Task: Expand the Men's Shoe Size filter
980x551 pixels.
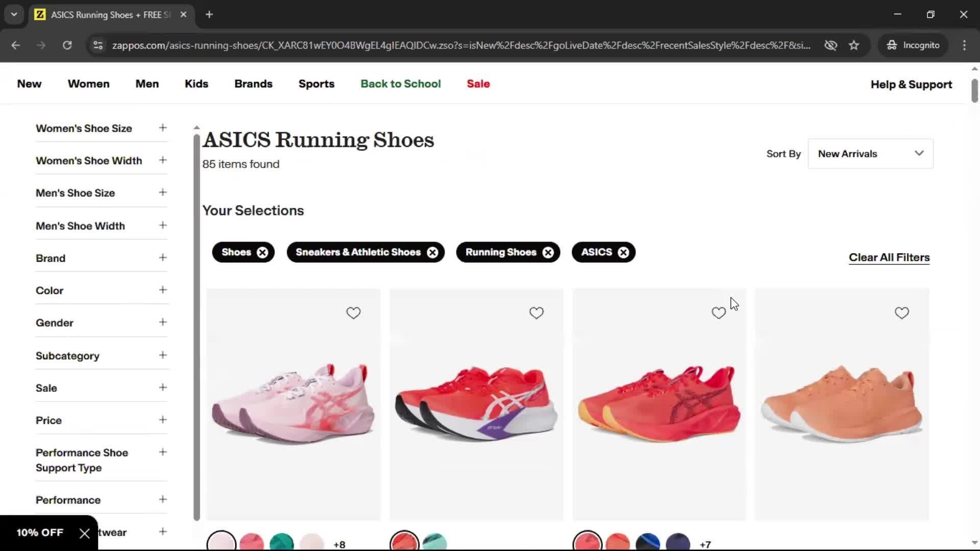Action: click(102, 193)
